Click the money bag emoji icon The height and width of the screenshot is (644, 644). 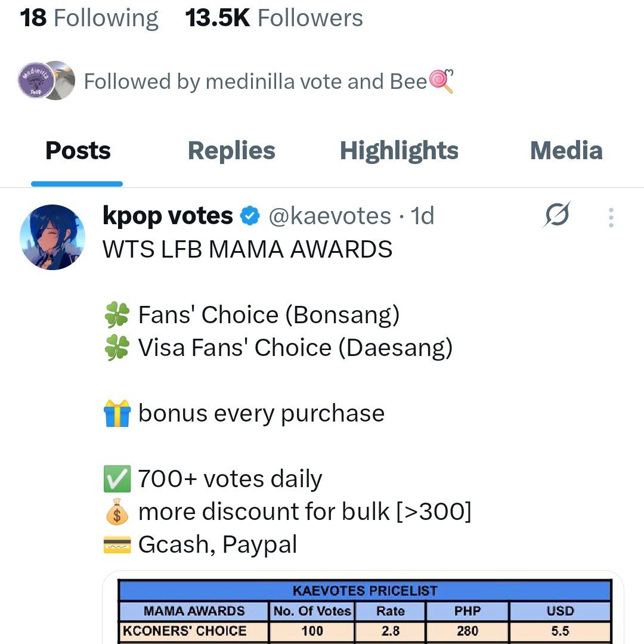coord(117,512)
